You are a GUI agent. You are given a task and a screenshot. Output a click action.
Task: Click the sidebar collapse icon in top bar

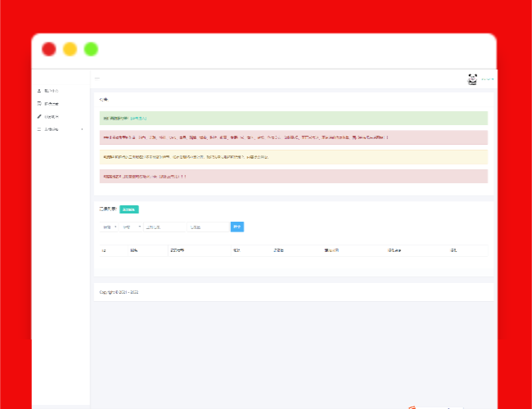coord(97,79)
